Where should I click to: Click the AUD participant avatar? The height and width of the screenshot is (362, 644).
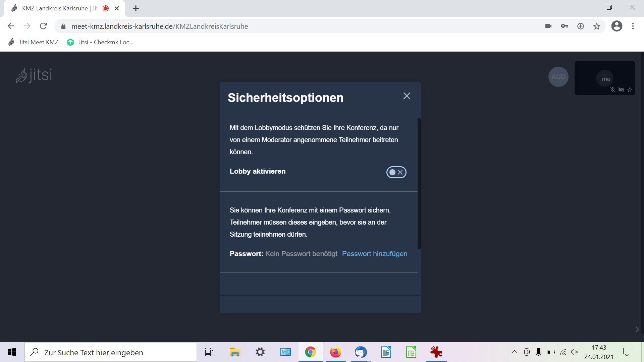click(558, 77)
